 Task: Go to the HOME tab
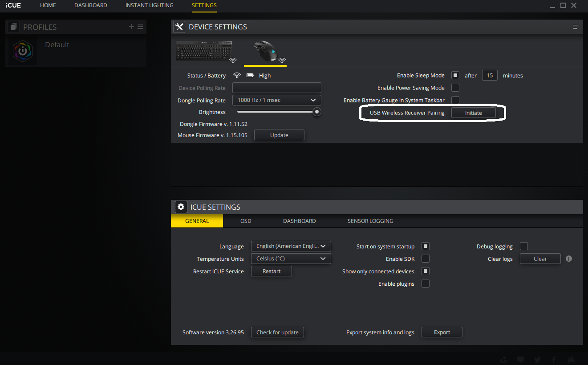tap(48, 5)
